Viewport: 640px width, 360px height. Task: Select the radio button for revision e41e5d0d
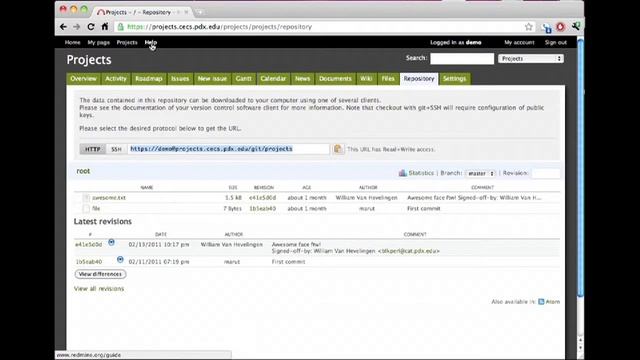(x=111, y=242)
